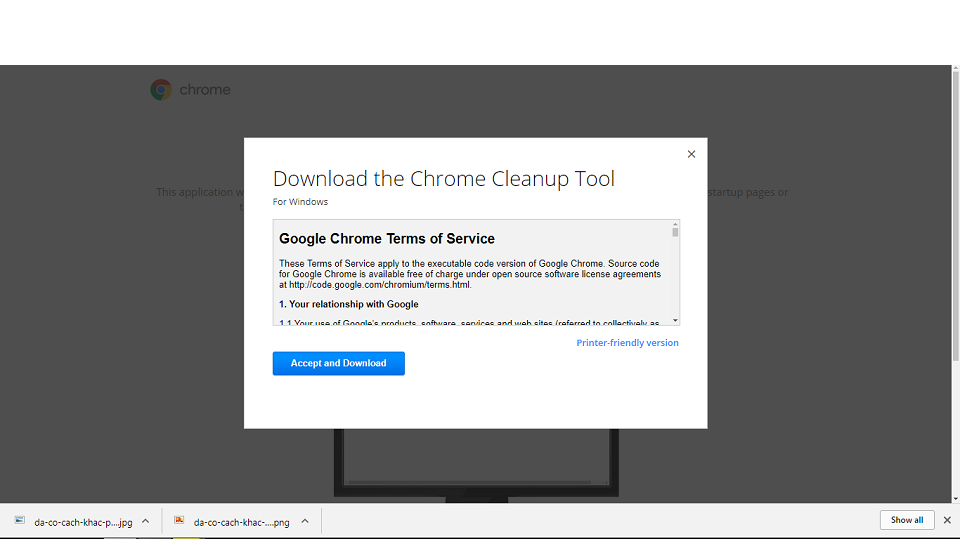Image resolution: width=960 pixels, height=539 pixels.
Task: Show all downloads
Action: (x=907, y=520)
